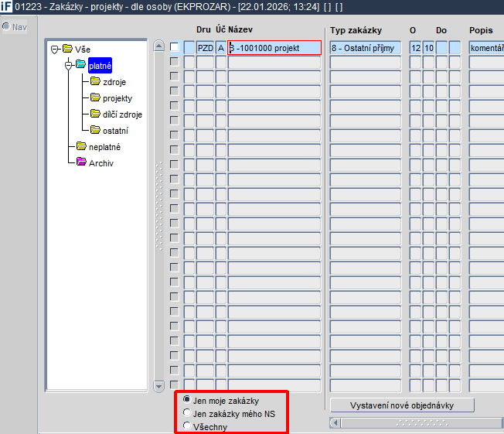
Task: Click the horizontal scrollbar thumb
Action: 422,422
